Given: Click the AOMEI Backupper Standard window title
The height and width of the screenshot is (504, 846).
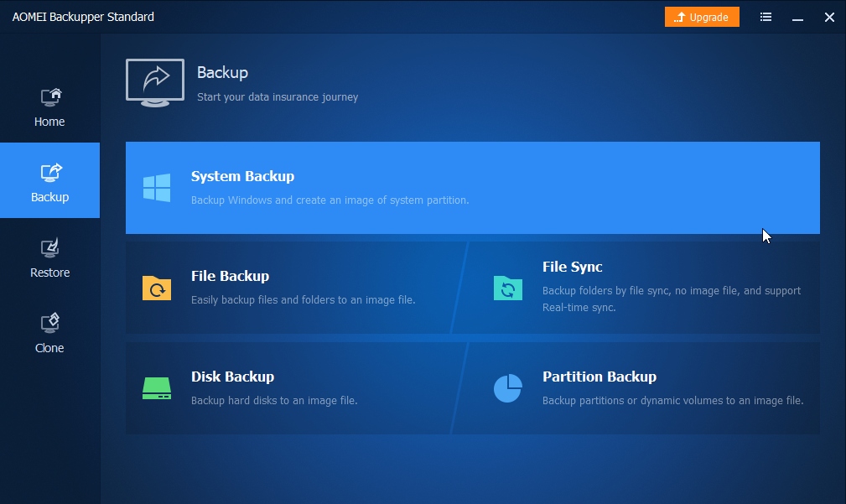Looking at the screenshot, I should [83, 18].
